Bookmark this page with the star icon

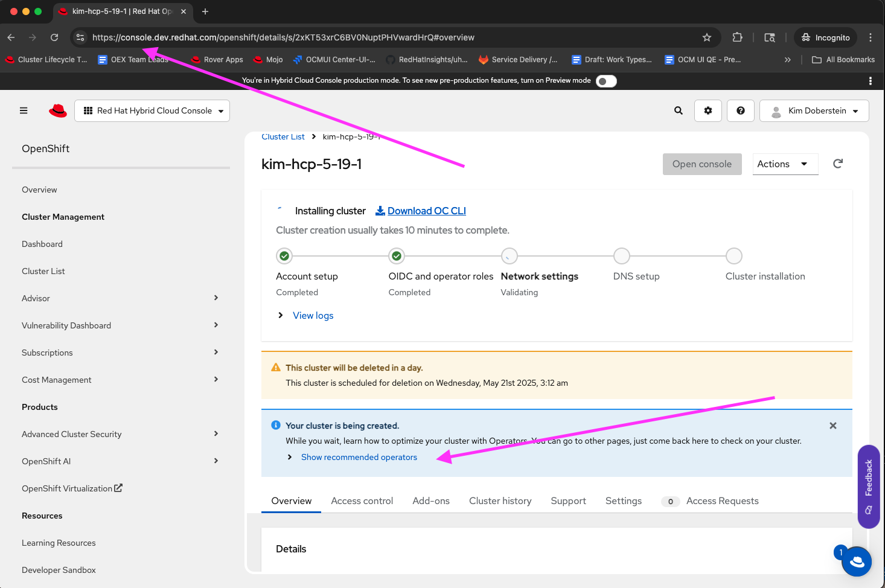pyautogui.click(x=707, y=37)
